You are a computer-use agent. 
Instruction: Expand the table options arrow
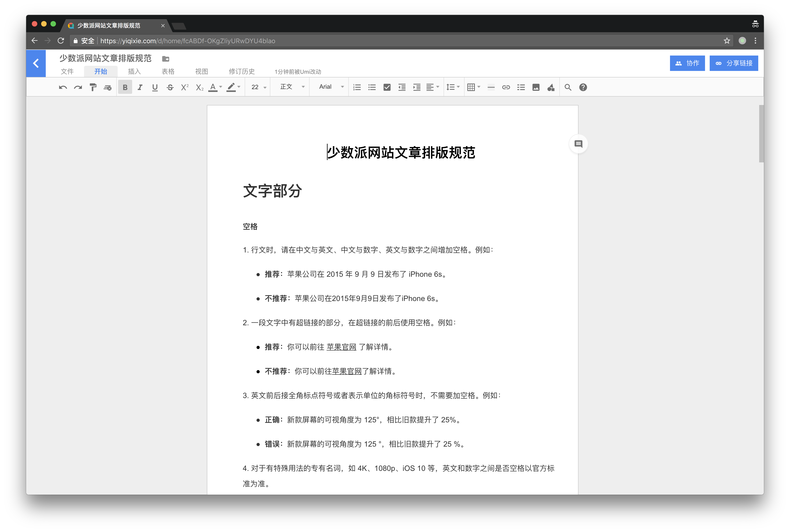click(x=479, y=87)
